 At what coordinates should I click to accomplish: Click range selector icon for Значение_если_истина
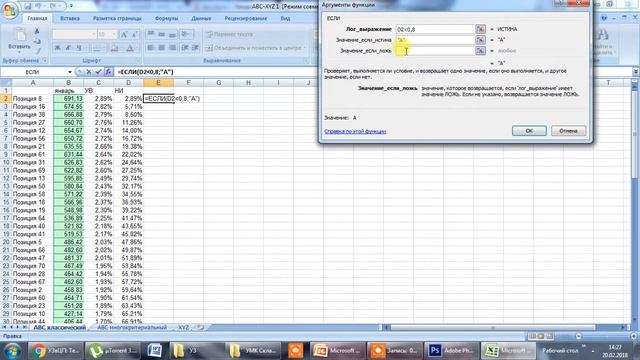point(480,40)
